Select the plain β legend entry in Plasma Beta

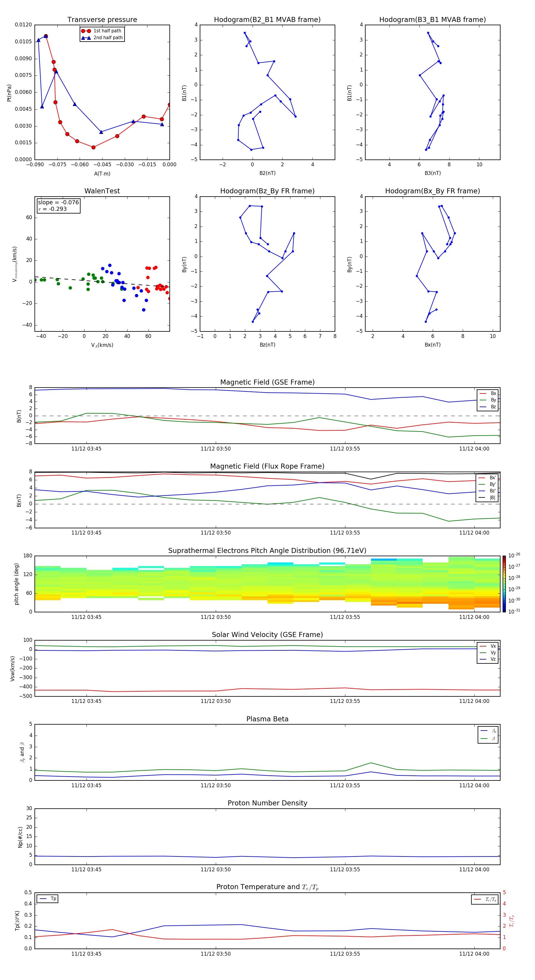pos(488,739)
